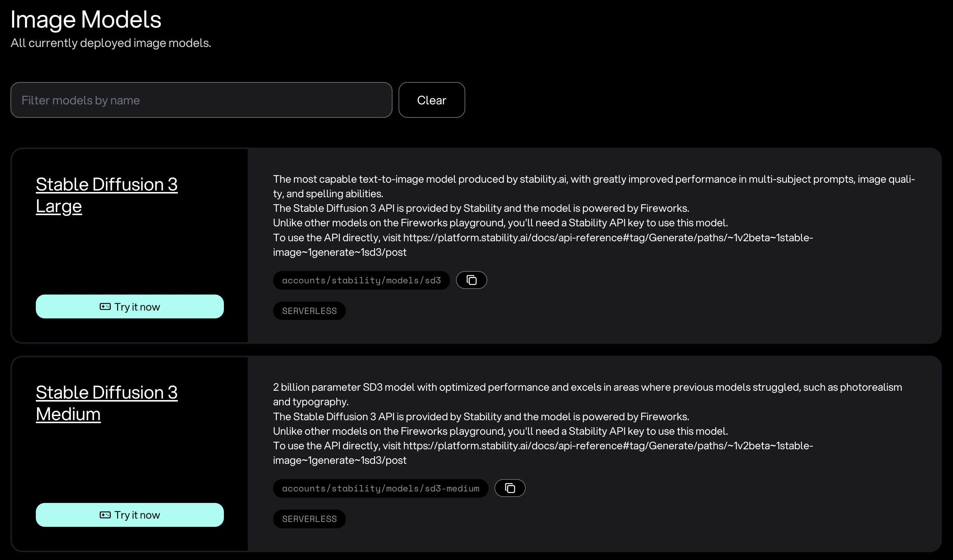Open the Stable Diffusion 3 Large link
This screenshot has width=953, height=560.
tap(106, 195)
